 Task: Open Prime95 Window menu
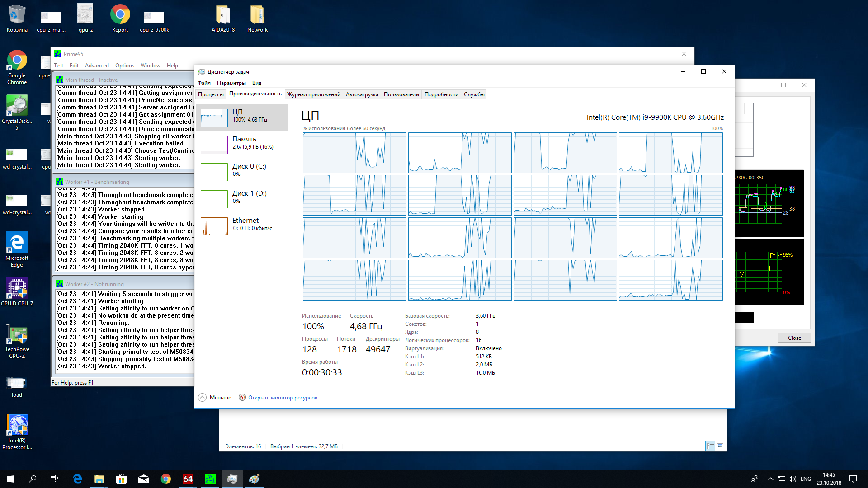pos(151,66)
